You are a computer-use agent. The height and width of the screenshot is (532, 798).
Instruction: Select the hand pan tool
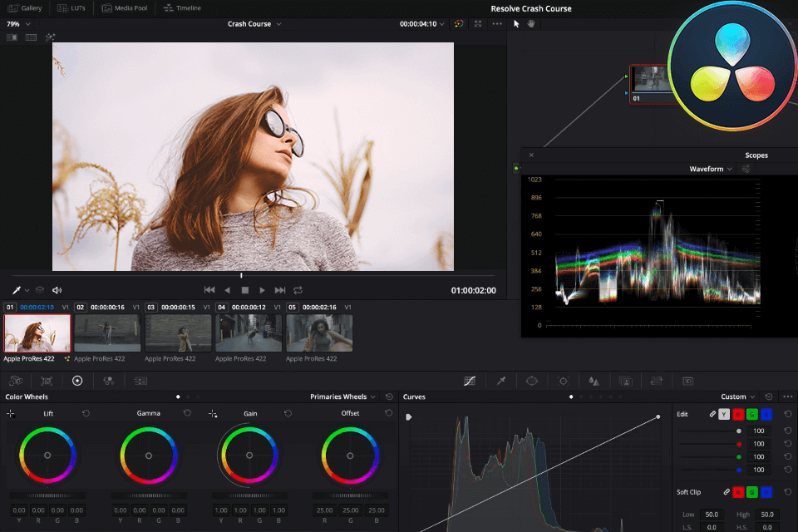point(531,24)
